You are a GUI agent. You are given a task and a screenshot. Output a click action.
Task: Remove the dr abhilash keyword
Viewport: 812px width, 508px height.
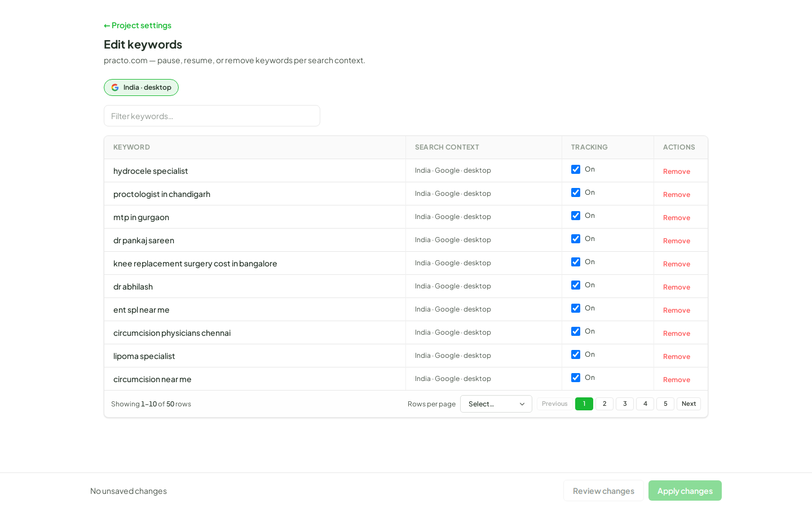click(677, 287)
